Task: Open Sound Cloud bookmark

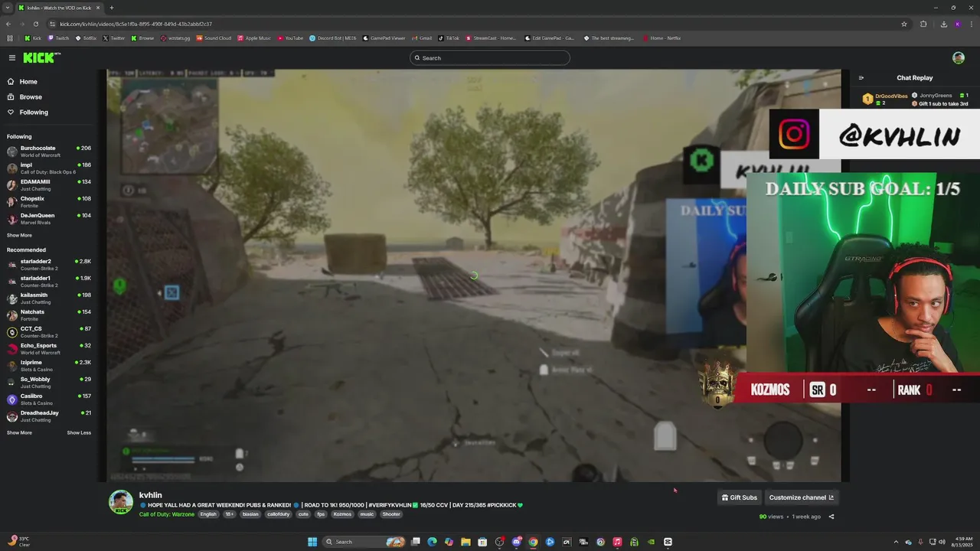Action: 214,38
